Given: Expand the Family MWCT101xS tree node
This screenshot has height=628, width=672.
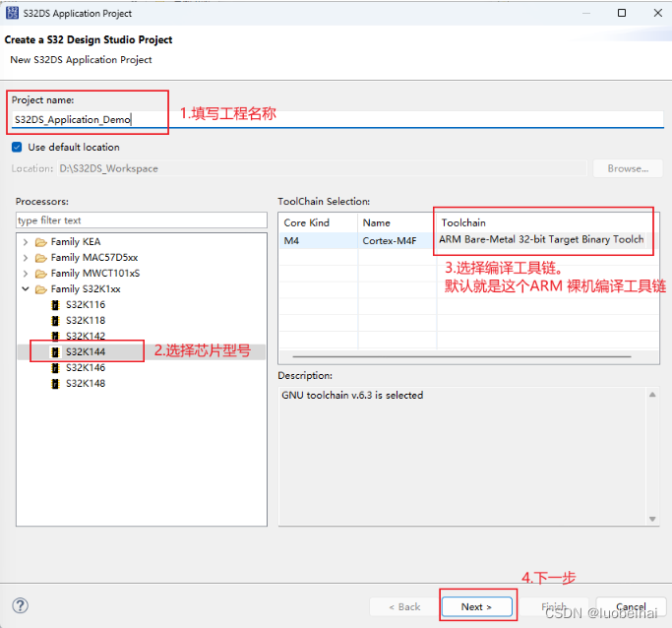Looking at the screenshot, I should [x=26, y=274].
